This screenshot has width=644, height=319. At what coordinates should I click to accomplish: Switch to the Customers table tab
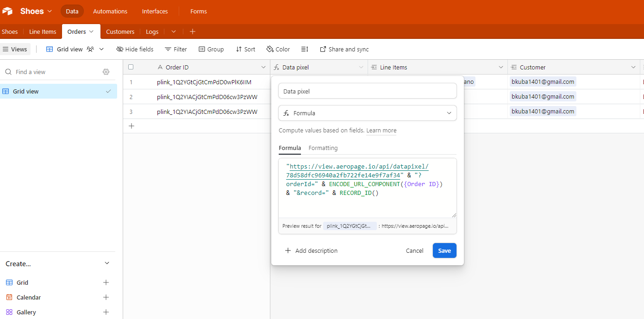tap(120, 31)
